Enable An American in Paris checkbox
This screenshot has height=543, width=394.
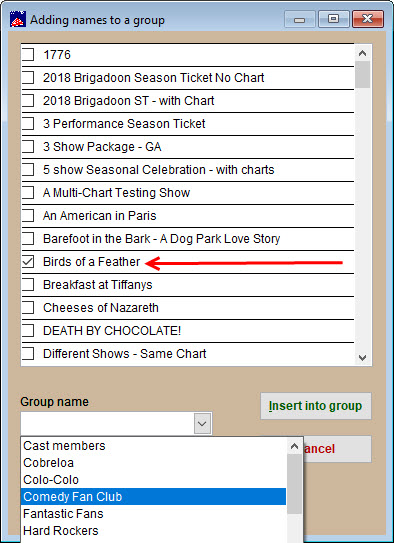[x=28, y=216]
